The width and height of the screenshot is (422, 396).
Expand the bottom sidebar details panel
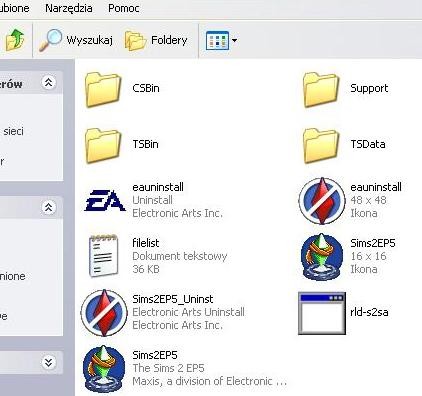coord(48,362)
